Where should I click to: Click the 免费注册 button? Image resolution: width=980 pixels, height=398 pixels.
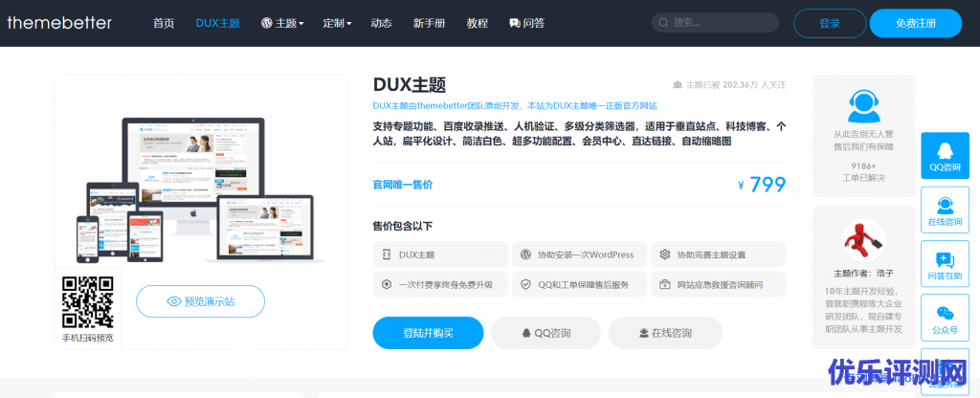tap(916, 24)
